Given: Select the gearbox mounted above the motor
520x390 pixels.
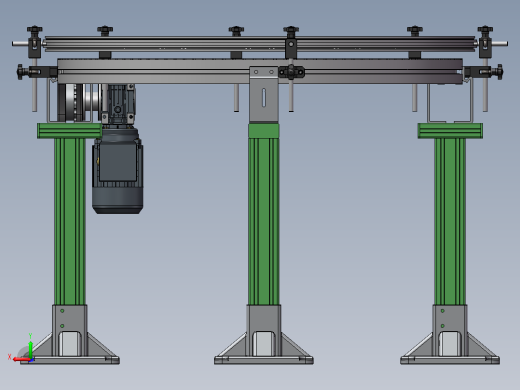Looking at the screenshot, I should (117, 104).
